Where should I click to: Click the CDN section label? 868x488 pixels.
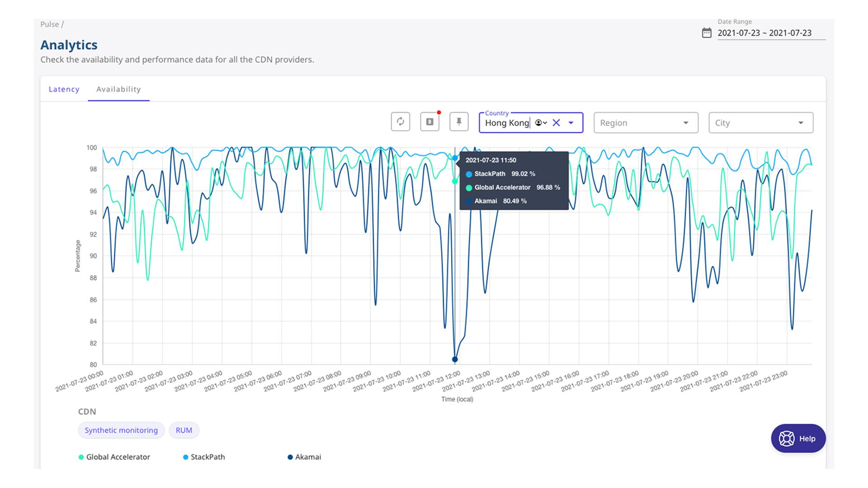(87, 412)
